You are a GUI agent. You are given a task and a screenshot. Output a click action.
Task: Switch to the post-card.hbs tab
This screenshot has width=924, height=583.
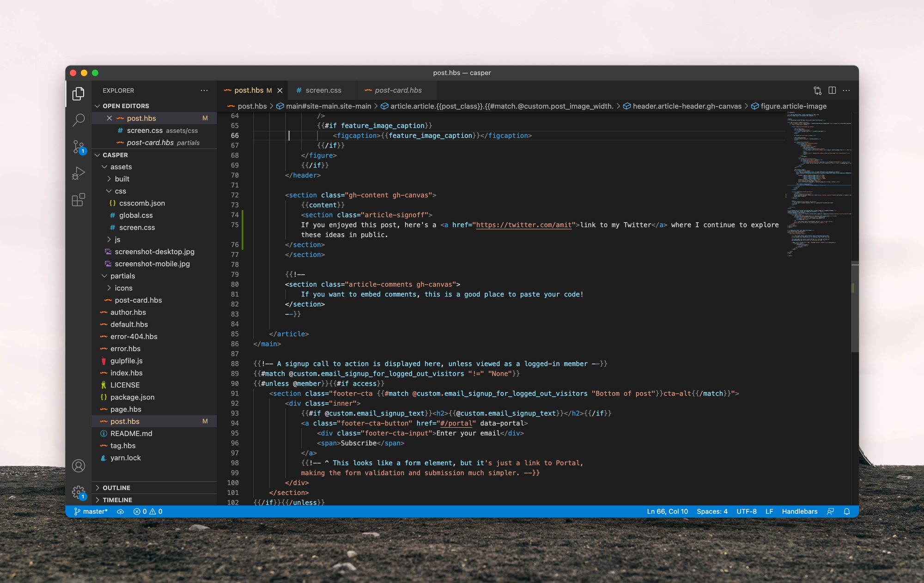(x=398, y=91)
